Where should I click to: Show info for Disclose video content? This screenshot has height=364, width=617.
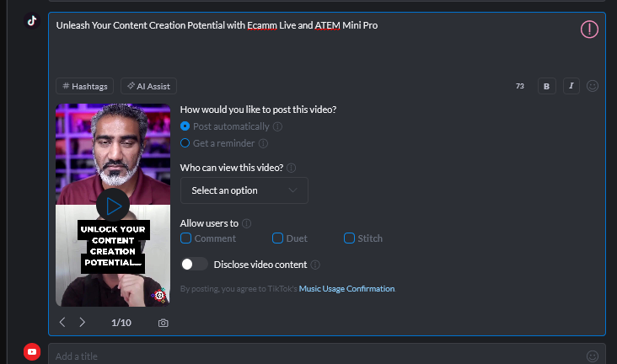(315, 265)
